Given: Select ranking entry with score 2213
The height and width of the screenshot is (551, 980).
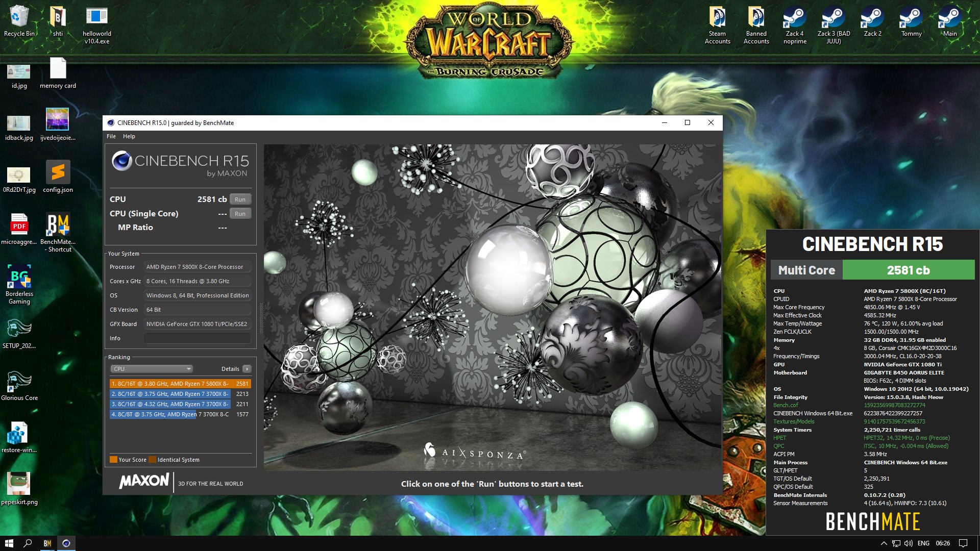Looking at the screenshot, I should 180,394.
